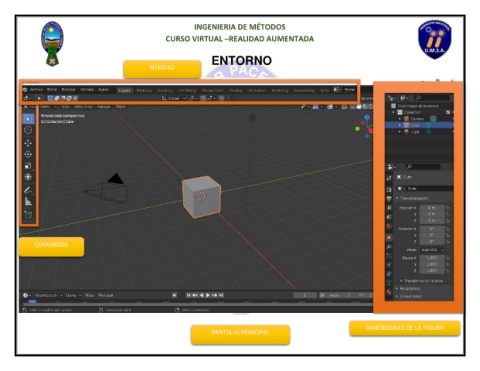The width and height of the screenshot is (480, 371).
Task: Select the Scale tool in the left toolbar
Action: point(28,166)
